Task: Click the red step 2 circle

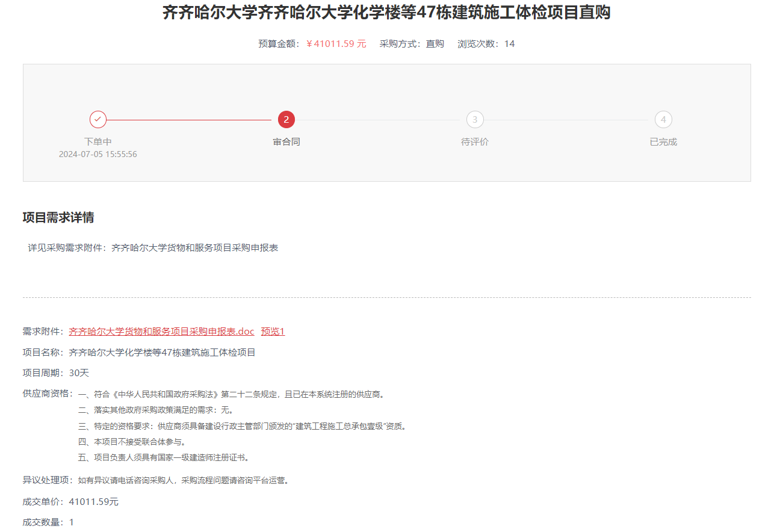Action: coord(286,119)
